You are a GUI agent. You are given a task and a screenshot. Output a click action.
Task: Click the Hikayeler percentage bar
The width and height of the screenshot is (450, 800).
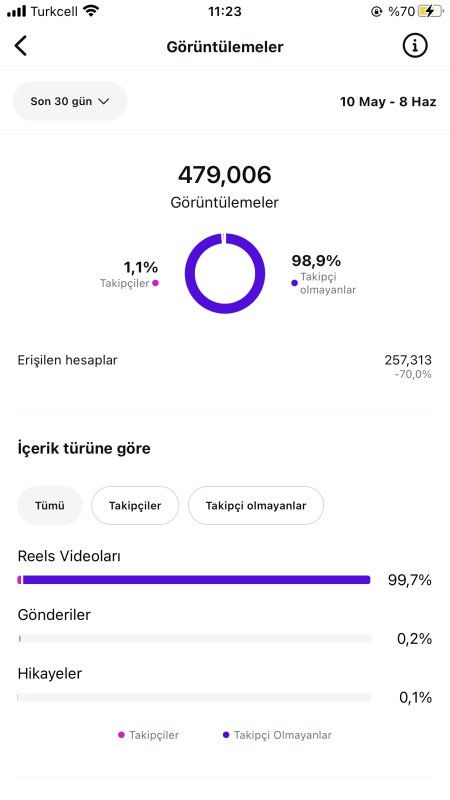(194, 697)
